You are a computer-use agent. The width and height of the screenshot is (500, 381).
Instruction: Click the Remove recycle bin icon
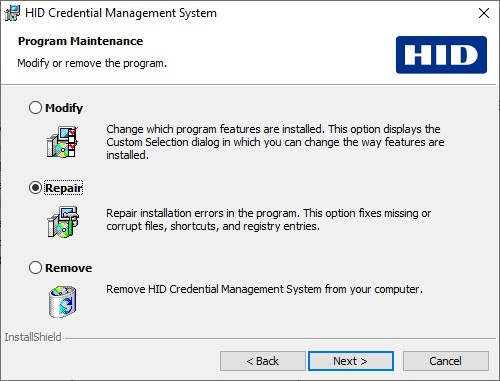(63, 302)
